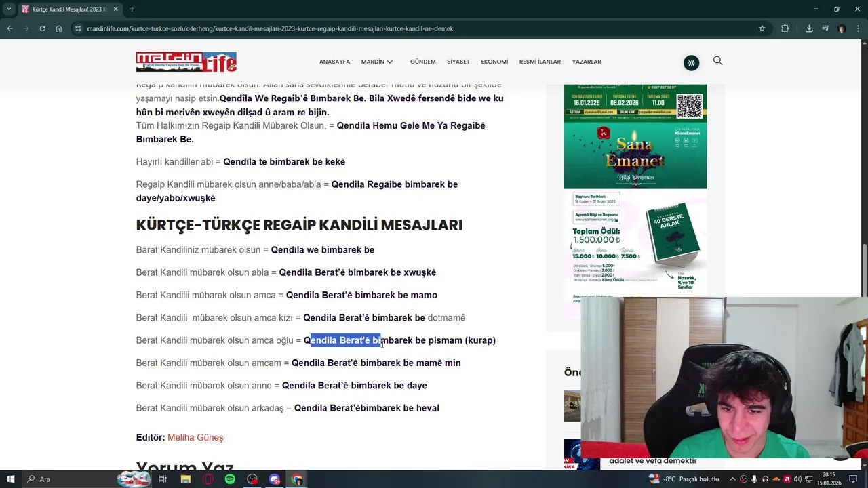This screenshot has width=868, height=488.
Task: Close the Kürtçe Kandil Mesajları tab
Action: [115, 9]
